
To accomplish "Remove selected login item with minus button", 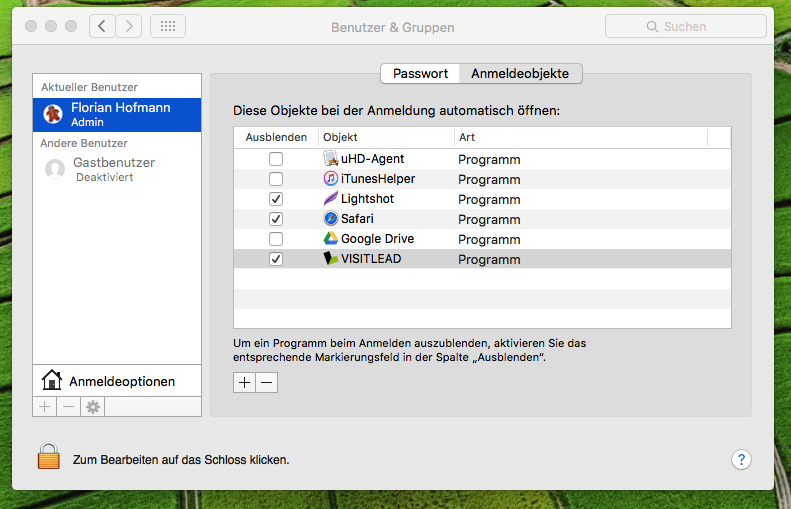I will (x=267, y=383).
